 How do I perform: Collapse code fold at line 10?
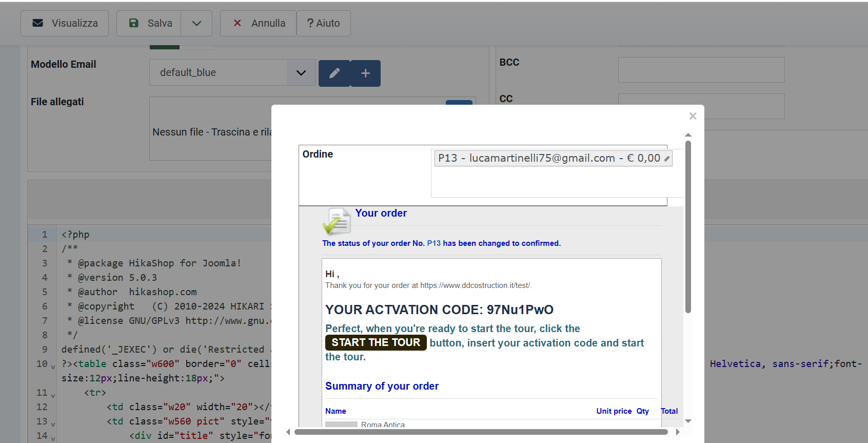tap(53, 367)
